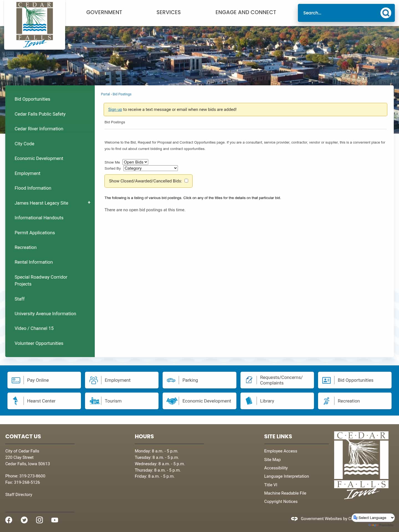Click the search magnifier icon
This screenshot has height=532, width=399.
[385, 13]
